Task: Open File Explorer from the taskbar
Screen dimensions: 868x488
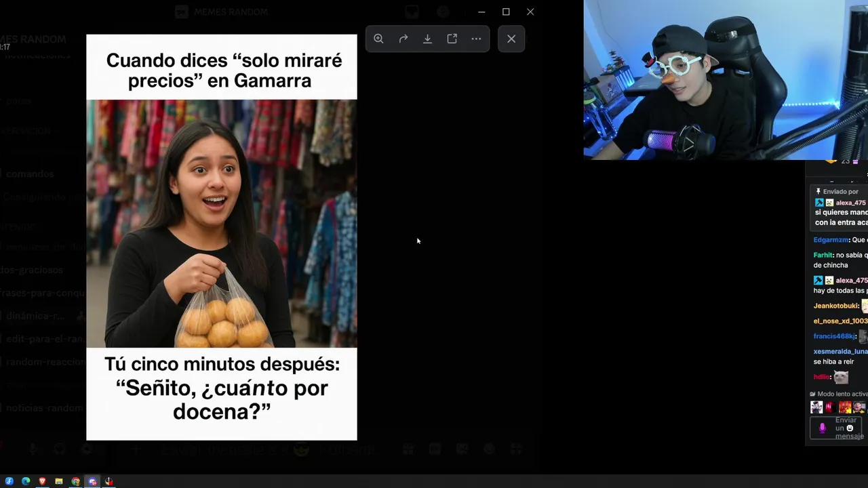Action: tap(59, 481)
